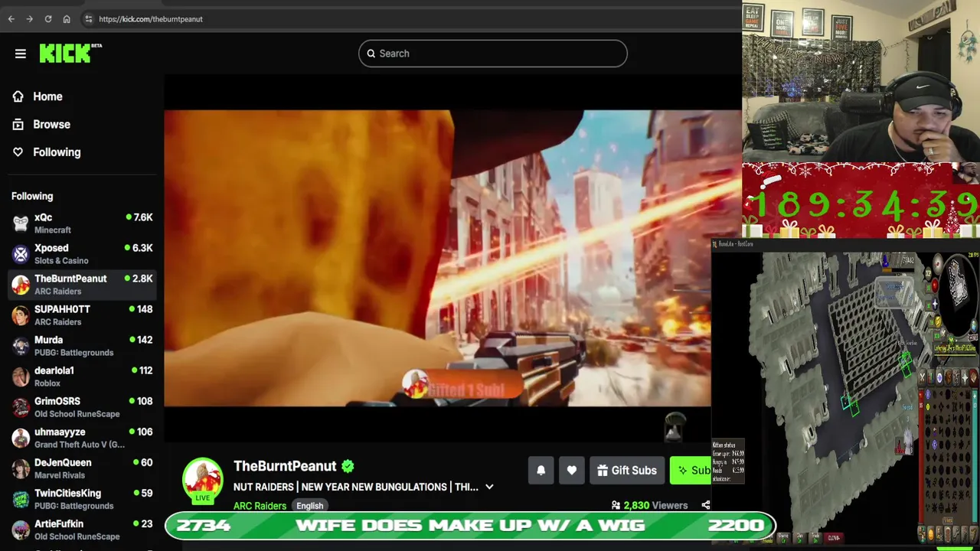Select TheBurntPeanut in the Following list
This screenshot has width=980, height=551.
82,285
